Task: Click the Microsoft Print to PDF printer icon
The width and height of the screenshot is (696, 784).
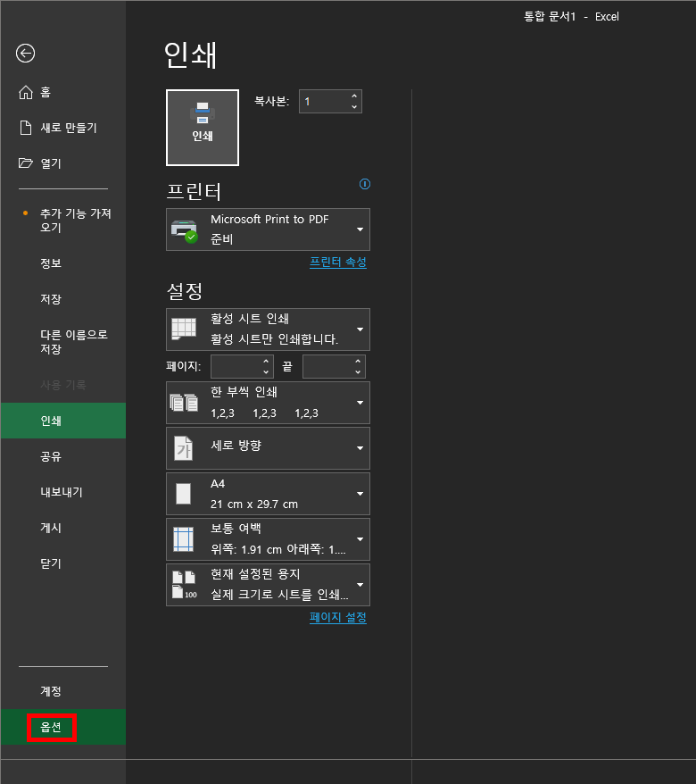Action: click(184, 230)
